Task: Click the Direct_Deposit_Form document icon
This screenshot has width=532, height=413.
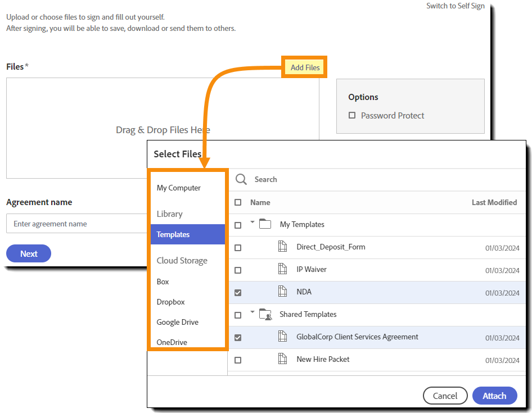Action: (282, 247)
